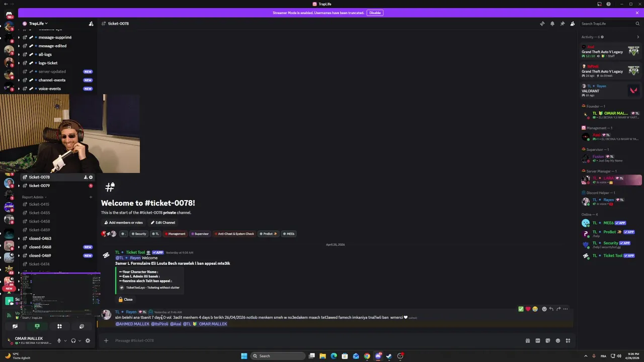The width and height of the screenshot is (644, 362).
Task: Open ticket-0415 channel
Action: point(39,204)
